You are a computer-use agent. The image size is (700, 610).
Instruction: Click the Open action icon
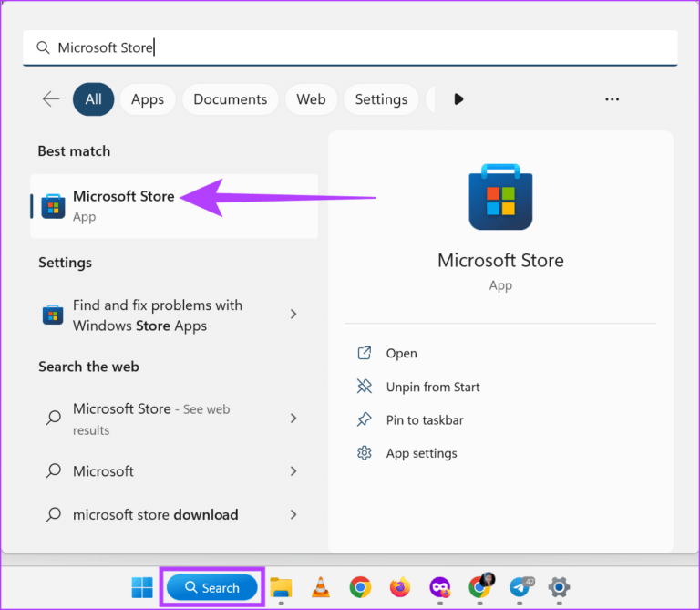tap(365, 353)
